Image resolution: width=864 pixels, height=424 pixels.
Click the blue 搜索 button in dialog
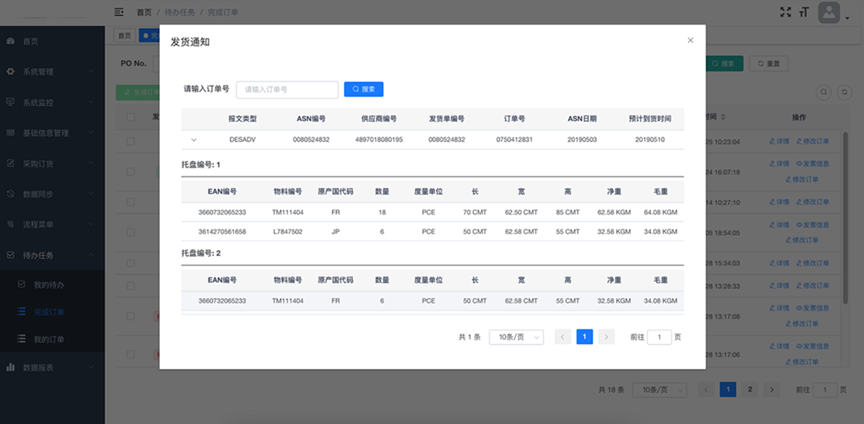(x=364, y=89)
